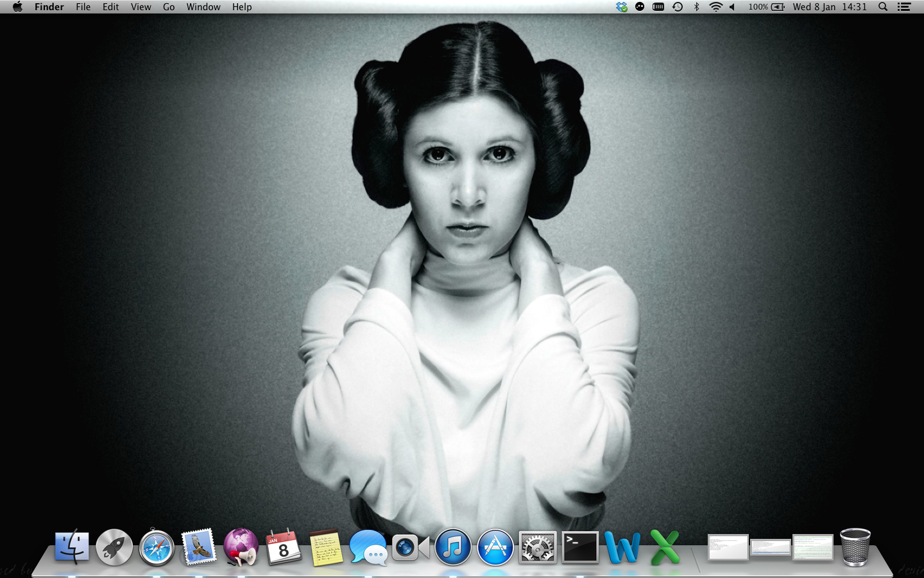Viewport: 924px width, 578px height.
Task: Open Calendar icon showing Jan 8
Action: [284, 547]
